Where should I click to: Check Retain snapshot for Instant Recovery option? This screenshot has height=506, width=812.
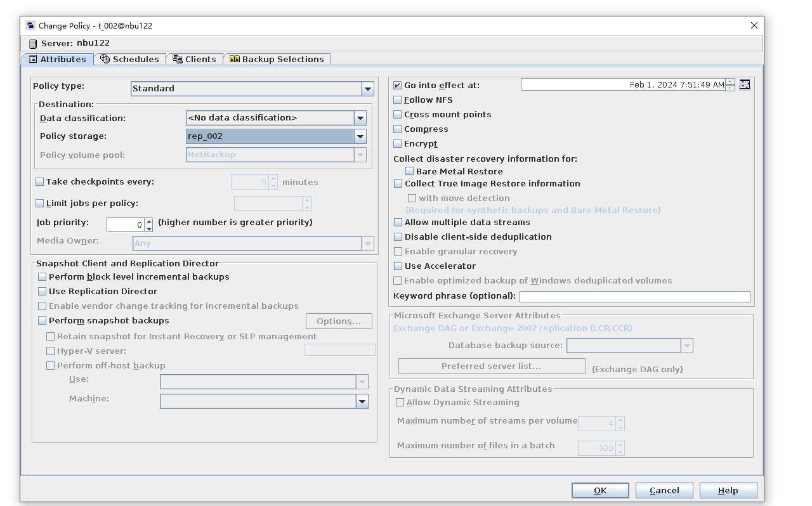coord(51,336)
